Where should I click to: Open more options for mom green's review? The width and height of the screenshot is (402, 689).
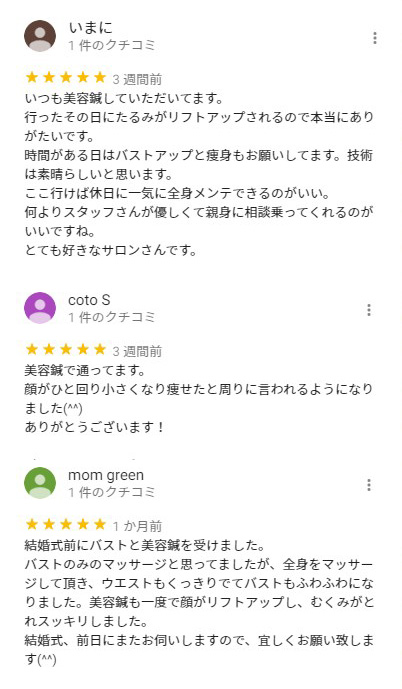[x=369, y=485]
